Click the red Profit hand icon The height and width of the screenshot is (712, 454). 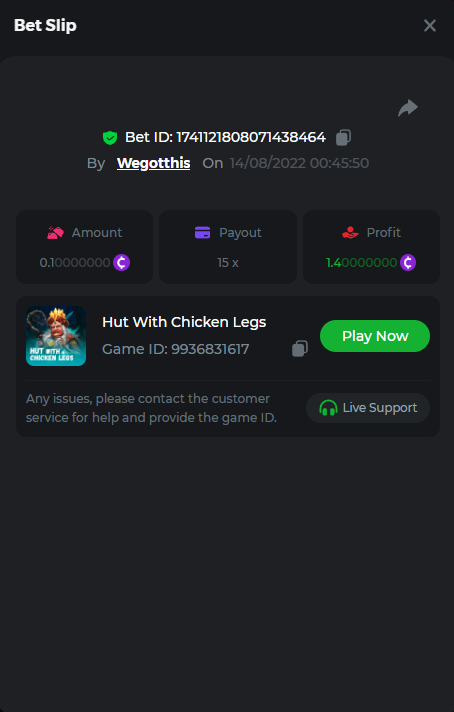(350, 232)
